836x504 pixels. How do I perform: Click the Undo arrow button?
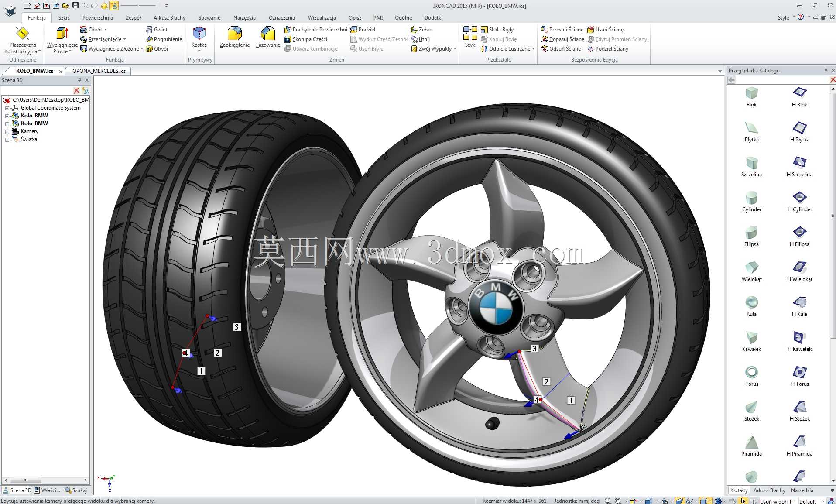click(x=85, y=6)
